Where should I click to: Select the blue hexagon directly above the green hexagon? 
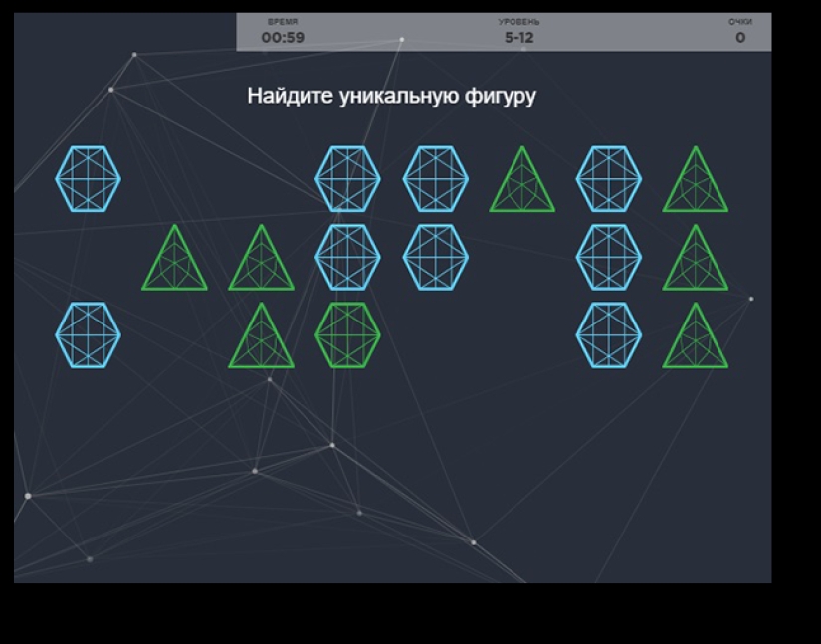347,257
